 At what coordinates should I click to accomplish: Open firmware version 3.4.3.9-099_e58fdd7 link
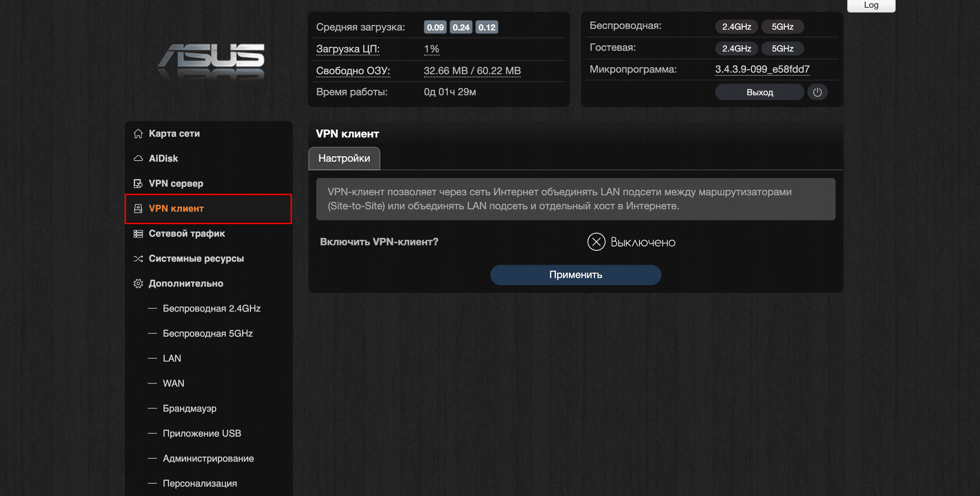pos(762,70)
